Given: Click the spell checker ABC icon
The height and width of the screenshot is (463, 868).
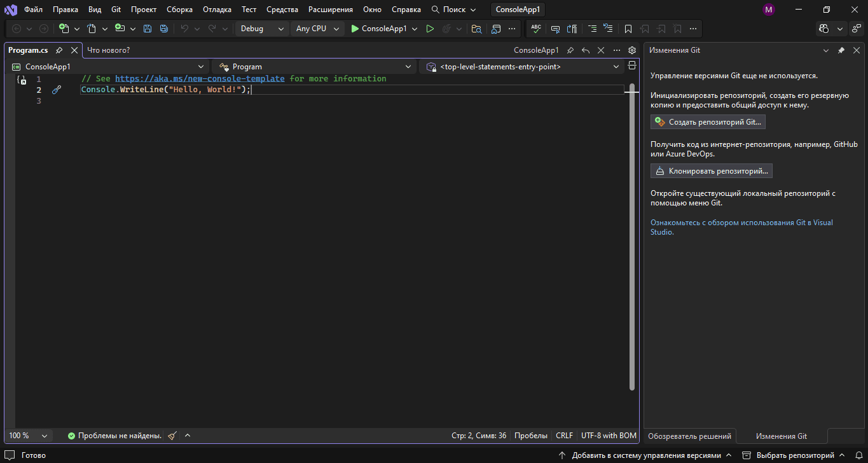Looking at the screenshot, I should 536,29.
